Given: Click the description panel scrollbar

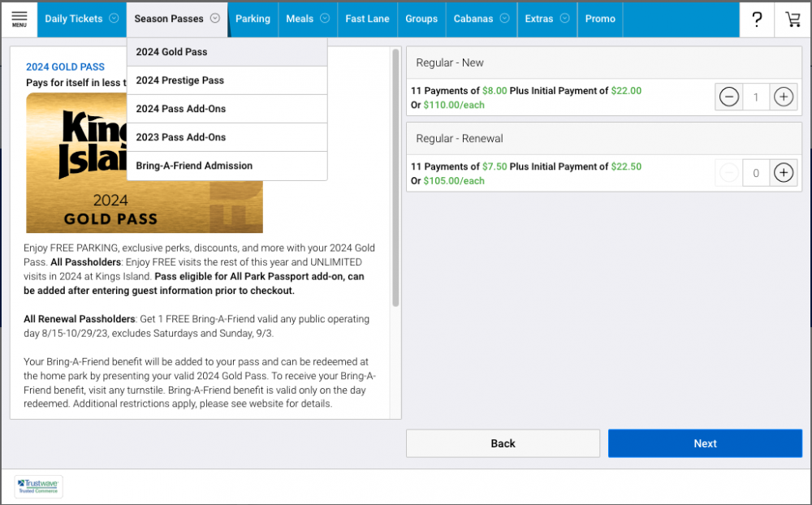Looking at the screenshot, I should point(395,179).
